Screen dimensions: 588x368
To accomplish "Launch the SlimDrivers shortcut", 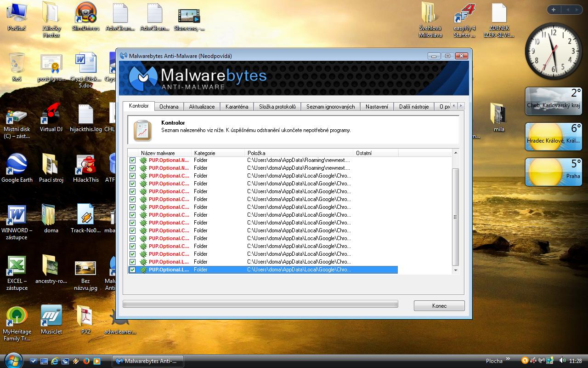I will click(x=85, y=17).
